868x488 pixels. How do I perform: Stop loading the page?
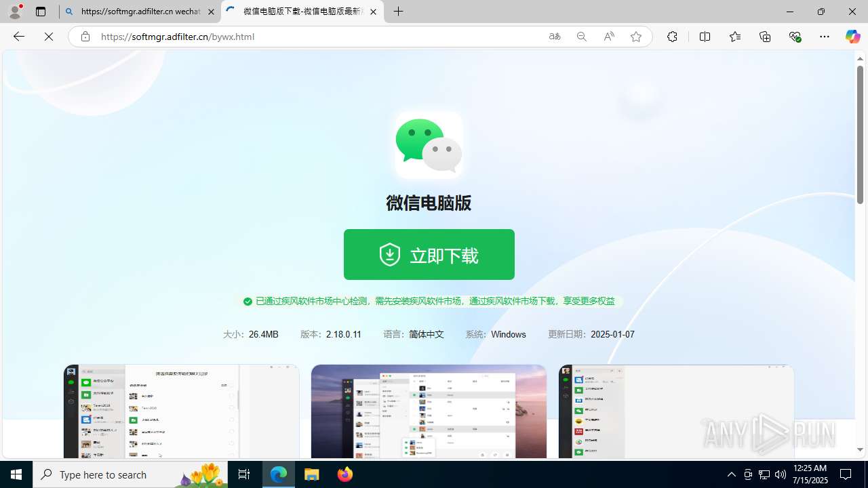tap(49, 37)
